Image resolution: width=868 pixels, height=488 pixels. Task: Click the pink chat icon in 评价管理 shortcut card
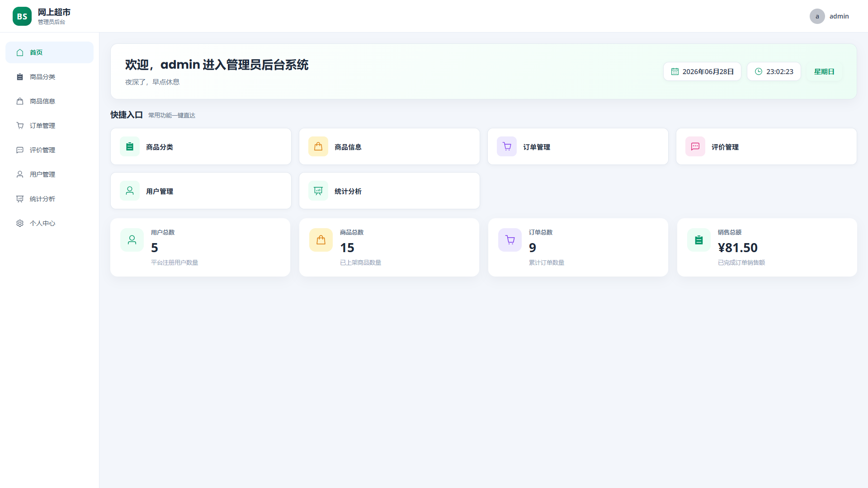[x=695, y=146]
